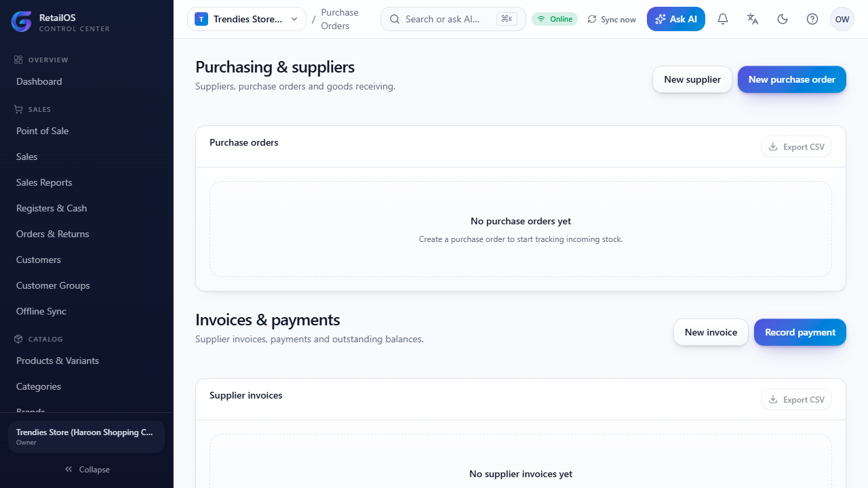Click the Purchasing & suppliers heading
Image resolution: width=868 pixels, height=488 pixels.
[275, 67]
